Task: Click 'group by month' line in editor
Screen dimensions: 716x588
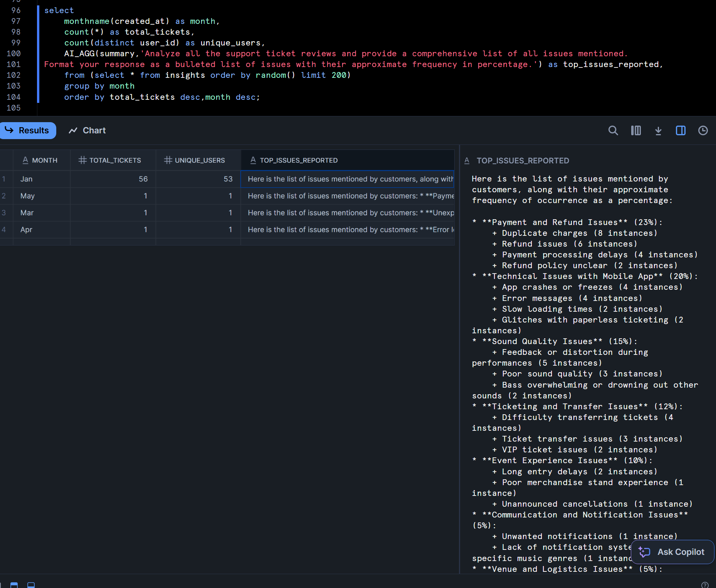Action: (x=99, y=86)
